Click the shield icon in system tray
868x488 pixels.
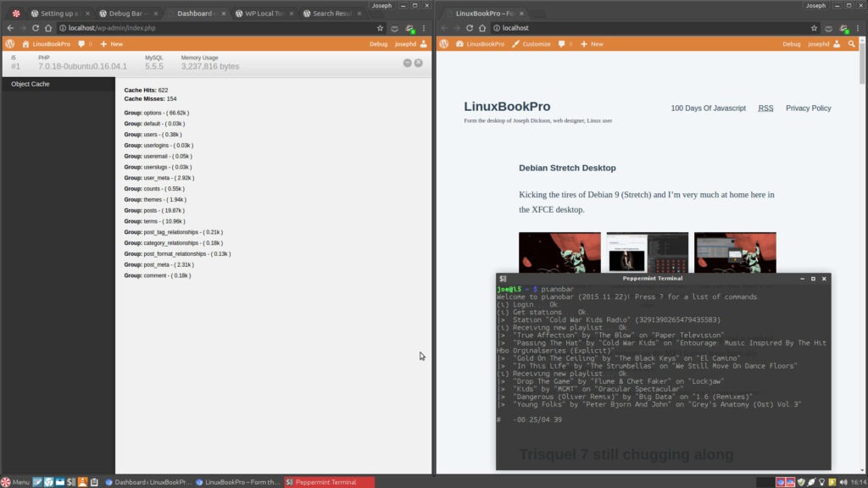click(x=801, y=482)
